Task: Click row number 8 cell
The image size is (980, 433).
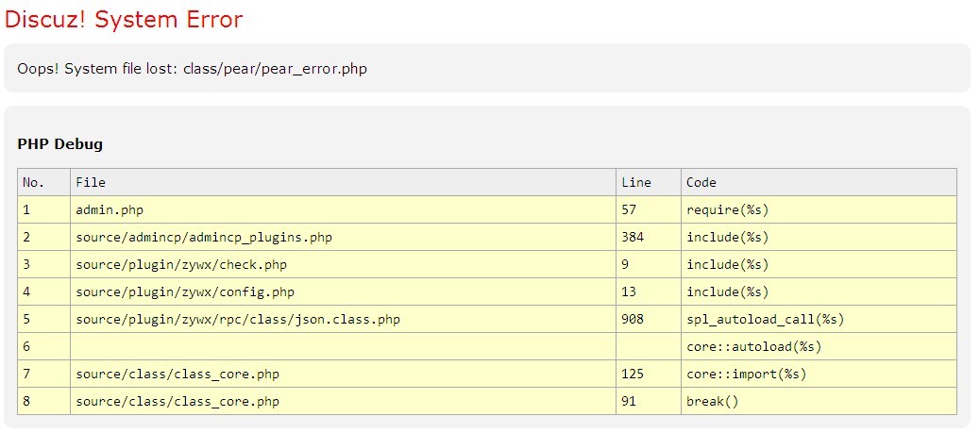Action: [43, 401]
